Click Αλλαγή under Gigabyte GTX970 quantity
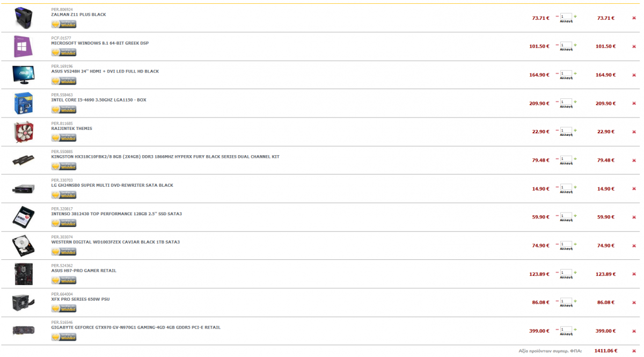Image resolution: width=644 pixels, height=357 pixels. coord(566,335)
